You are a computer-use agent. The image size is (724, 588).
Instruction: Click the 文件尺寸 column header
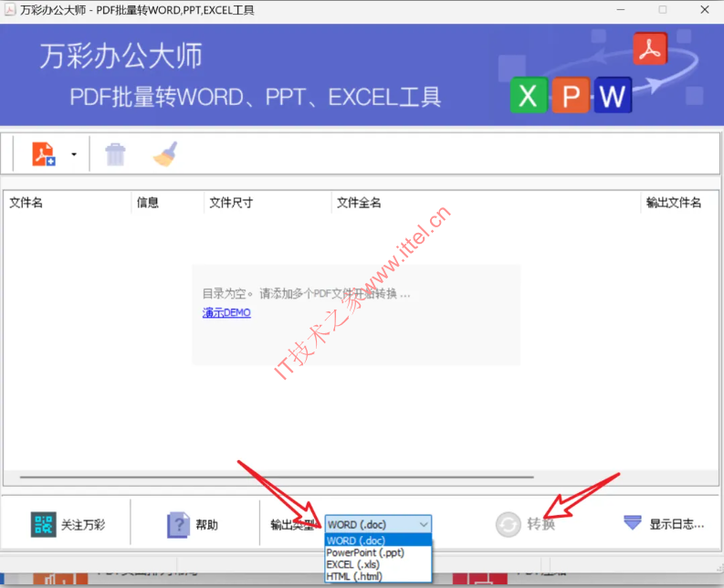[x=231, y=203]
